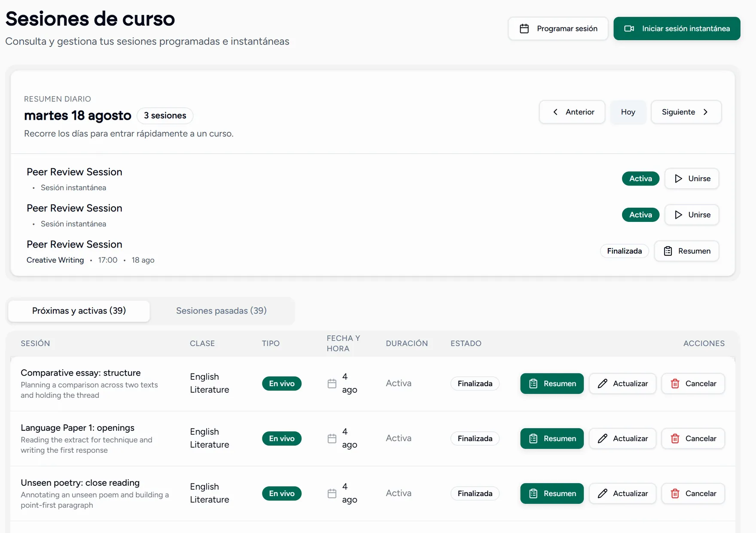Click the calendar icon in Comparative essay row
This screenshot has height=533, width=756.
click(x=332, y=384)
